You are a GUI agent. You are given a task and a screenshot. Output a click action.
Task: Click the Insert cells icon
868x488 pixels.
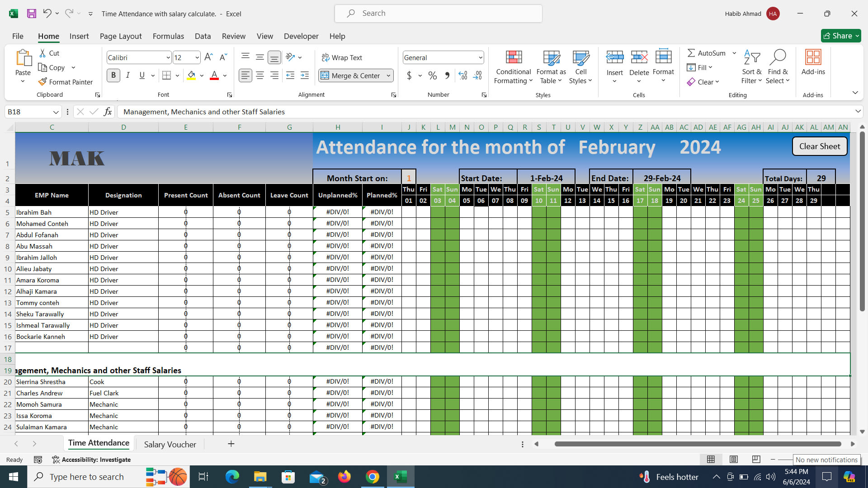click(615, 57)
